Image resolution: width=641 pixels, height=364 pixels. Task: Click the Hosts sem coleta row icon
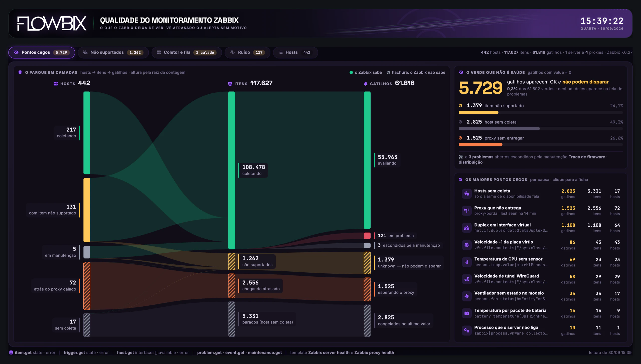[x=466, y=194]
